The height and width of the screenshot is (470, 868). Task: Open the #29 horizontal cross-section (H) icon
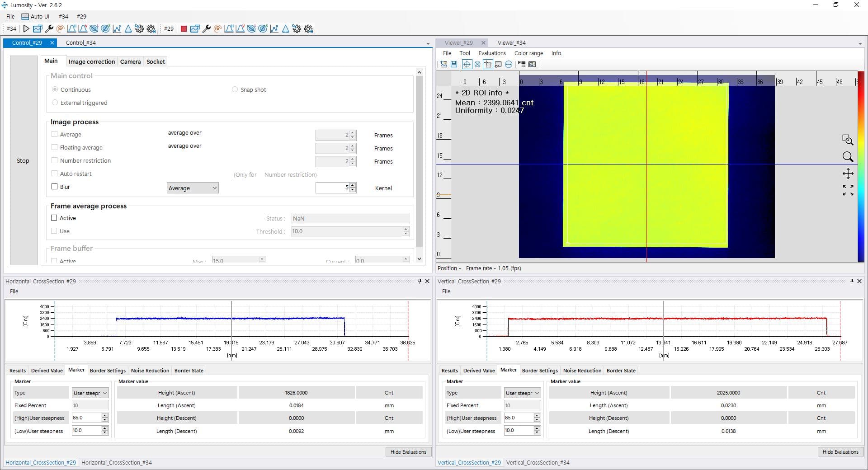pos(229,28)
